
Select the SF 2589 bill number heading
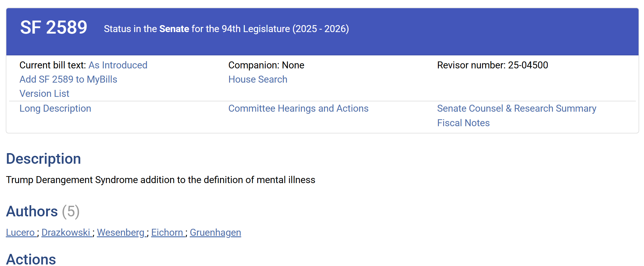(x=54, y=28)
